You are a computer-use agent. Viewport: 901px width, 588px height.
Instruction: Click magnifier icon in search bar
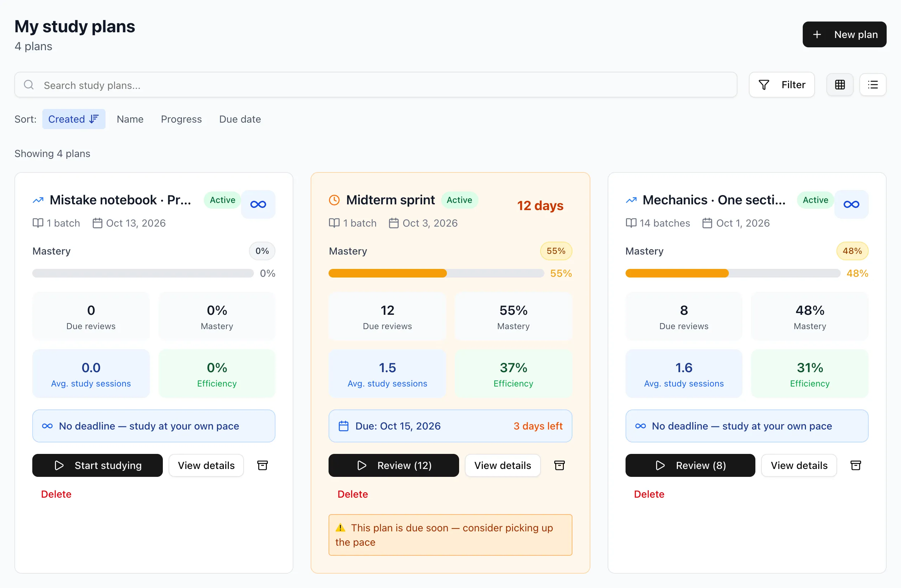point(29,85)
